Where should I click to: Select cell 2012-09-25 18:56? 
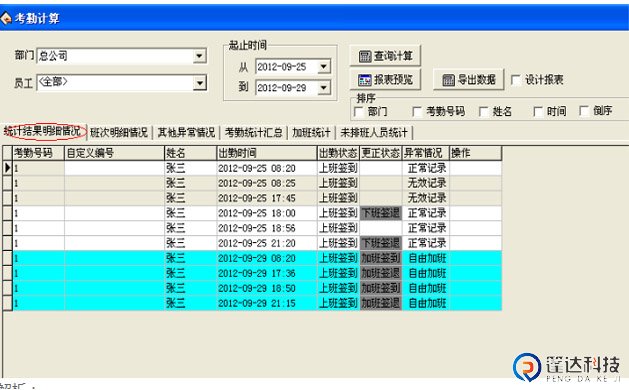[267, 228]
